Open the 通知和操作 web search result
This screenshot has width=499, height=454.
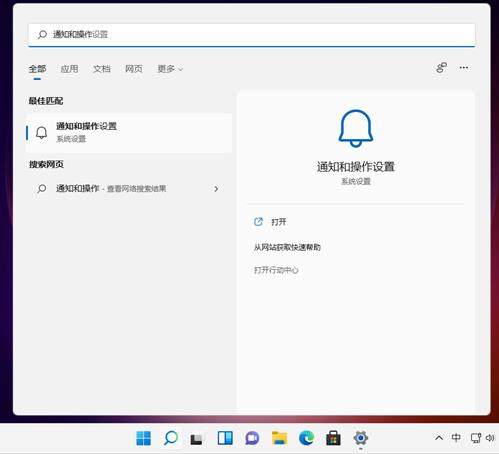coord(129,189)
